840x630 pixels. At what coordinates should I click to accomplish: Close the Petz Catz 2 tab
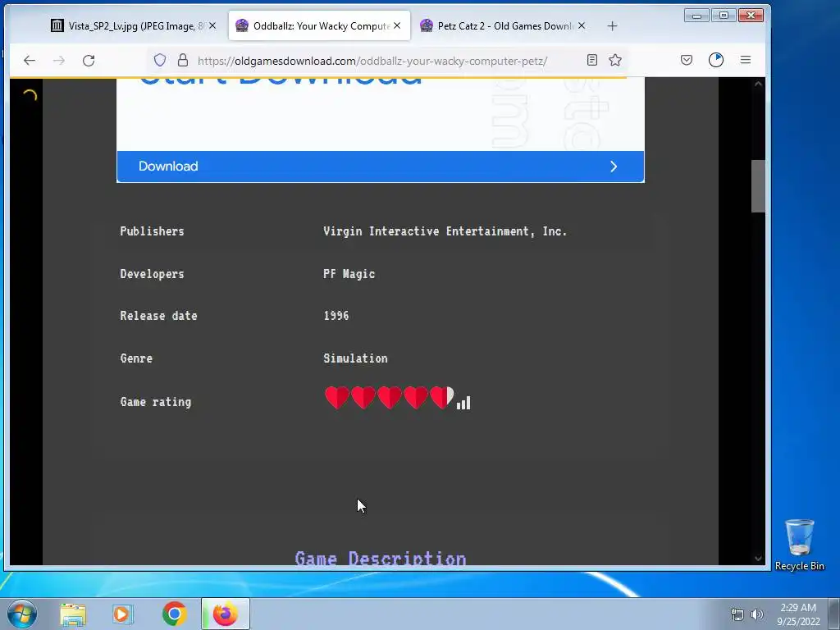tap(582, 25)
